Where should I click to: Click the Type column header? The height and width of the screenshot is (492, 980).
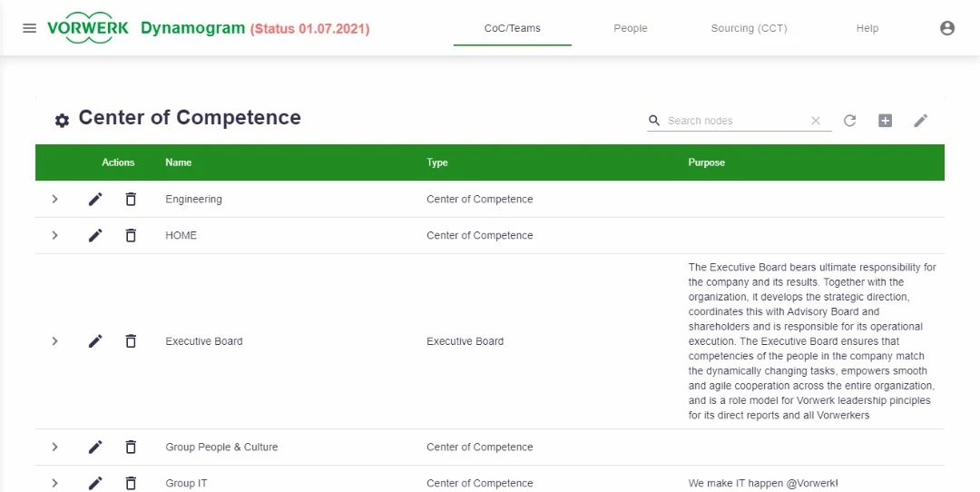click(437, 162)
